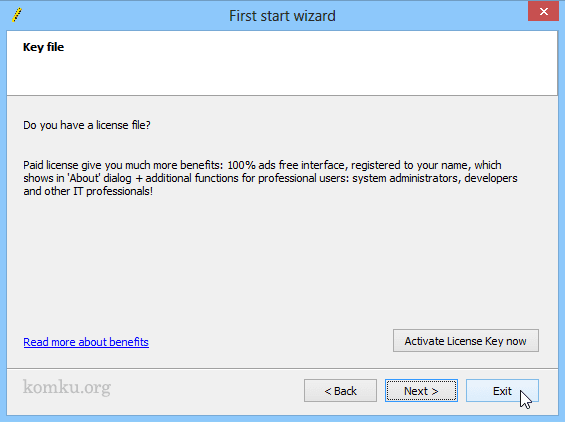Quit the wizard using the Exit button
The image size is (565, 422).
[x=502, y=391]
